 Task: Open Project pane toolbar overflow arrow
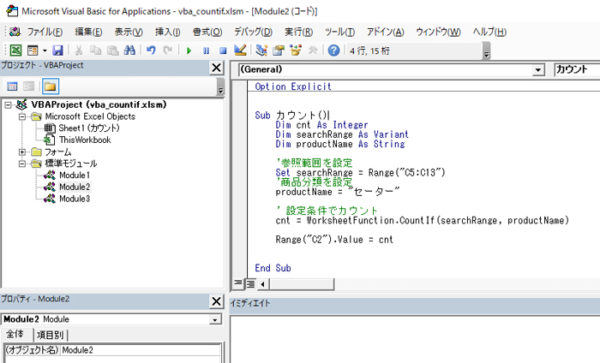pos(220,87)
